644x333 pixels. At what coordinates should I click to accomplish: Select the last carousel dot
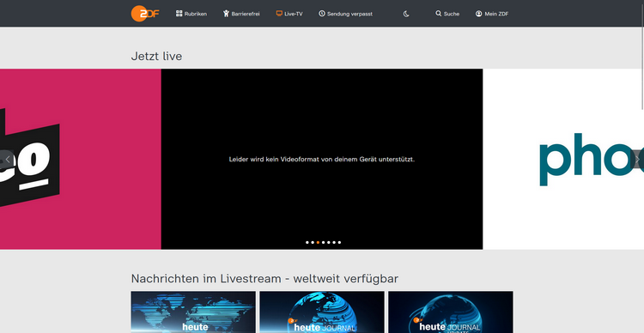pyautogui.click(x=339, y=242)
